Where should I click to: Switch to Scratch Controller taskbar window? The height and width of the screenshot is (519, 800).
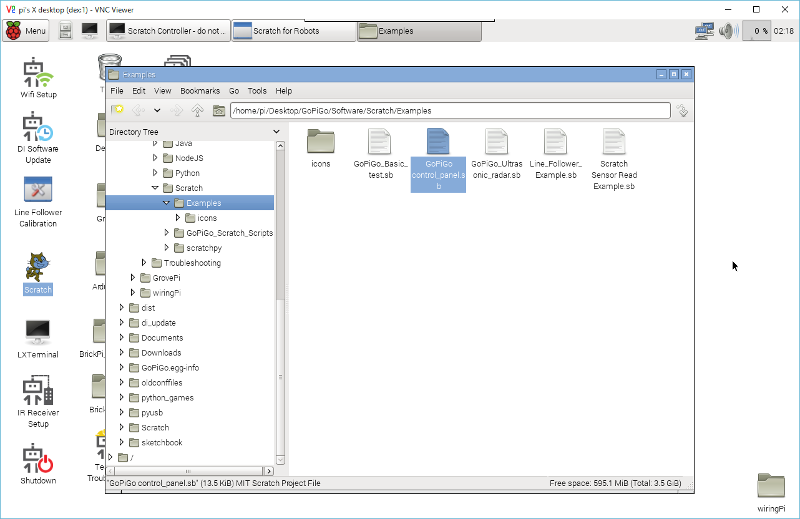168,31
